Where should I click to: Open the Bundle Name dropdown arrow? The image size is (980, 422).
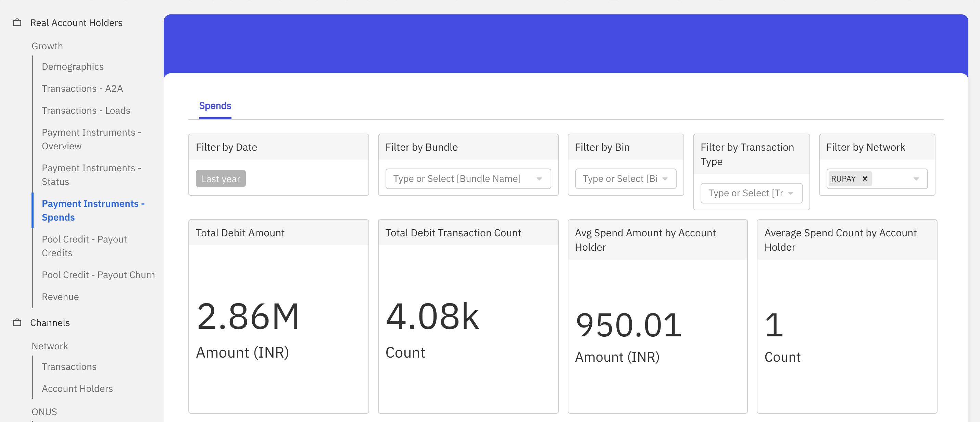point(539,179)
